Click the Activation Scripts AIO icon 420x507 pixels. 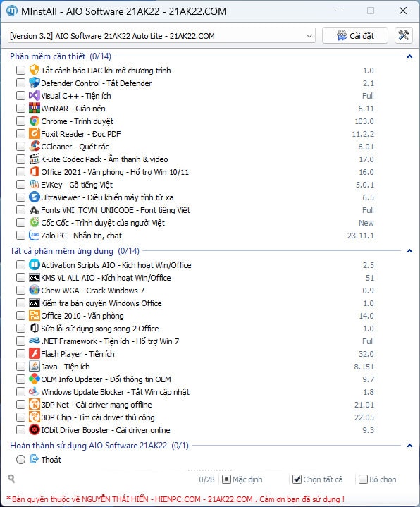coord(35,265)
